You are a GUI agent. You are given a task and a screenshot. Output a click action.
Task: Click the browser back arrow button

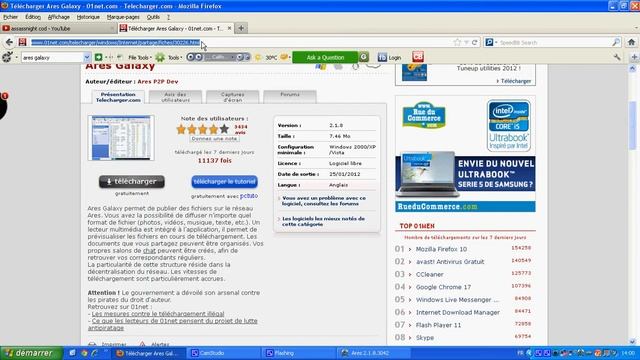click(9, 42)
